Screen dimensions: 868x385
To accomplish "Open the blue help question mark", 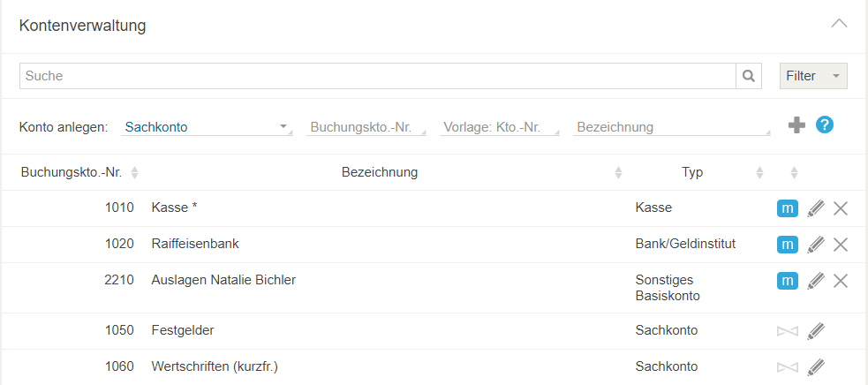I will [x=824, y=125].
